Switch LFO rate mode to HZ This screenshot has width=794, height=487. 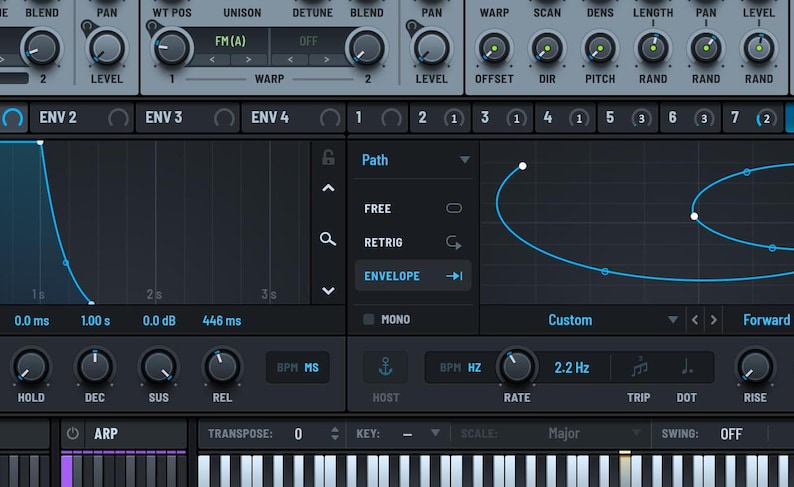474,368
